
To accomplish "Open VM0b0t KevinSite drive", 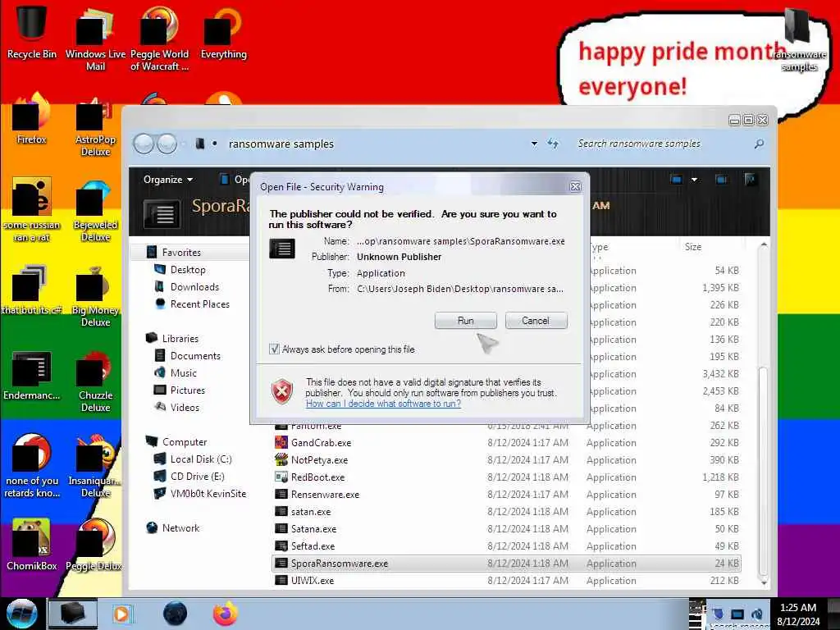I will (208, 493).
